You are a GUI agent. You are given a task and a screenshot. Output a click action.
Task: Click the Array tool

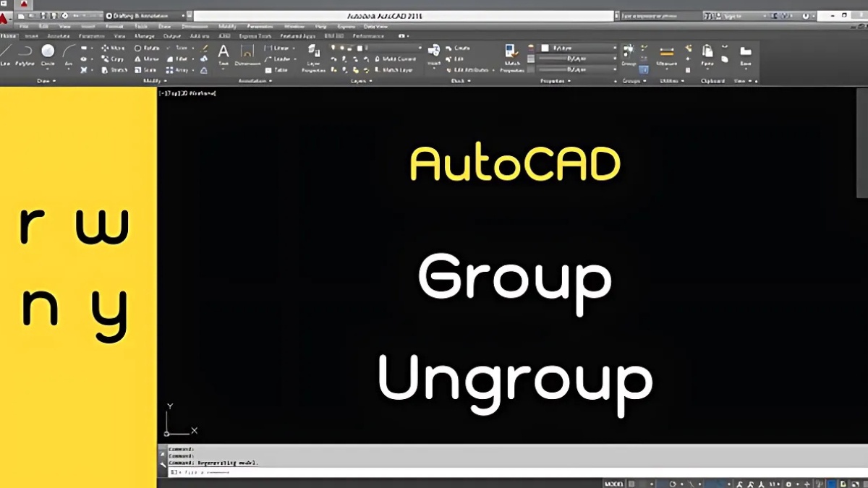click(x=179, y=70)
